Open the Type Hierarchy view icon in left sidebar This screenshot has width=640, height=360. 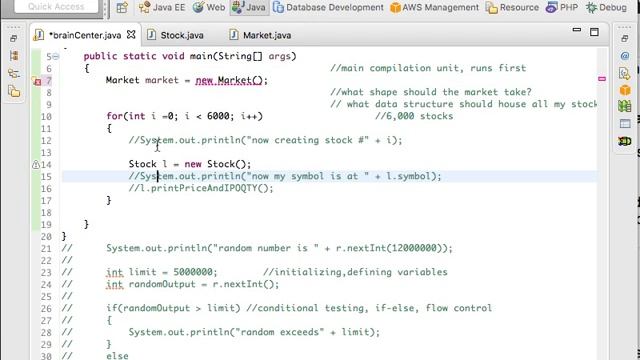point(14,56)
